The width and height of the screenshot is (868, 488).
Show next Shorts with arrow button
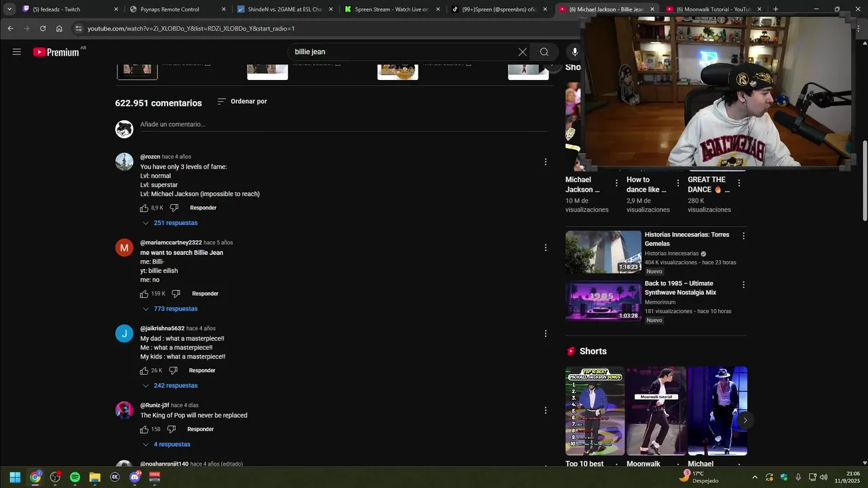pyautogui.click(x=745, y=420)
